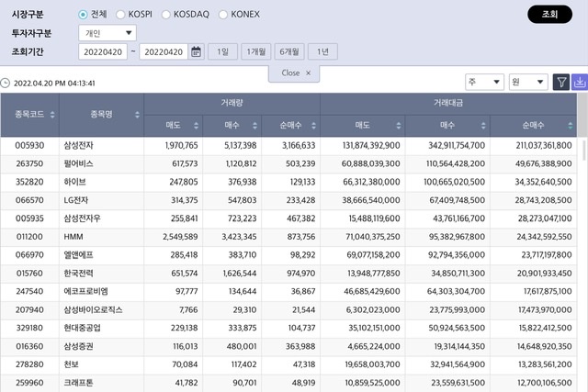Open the 원 currency dropdown

click(528, 83)
